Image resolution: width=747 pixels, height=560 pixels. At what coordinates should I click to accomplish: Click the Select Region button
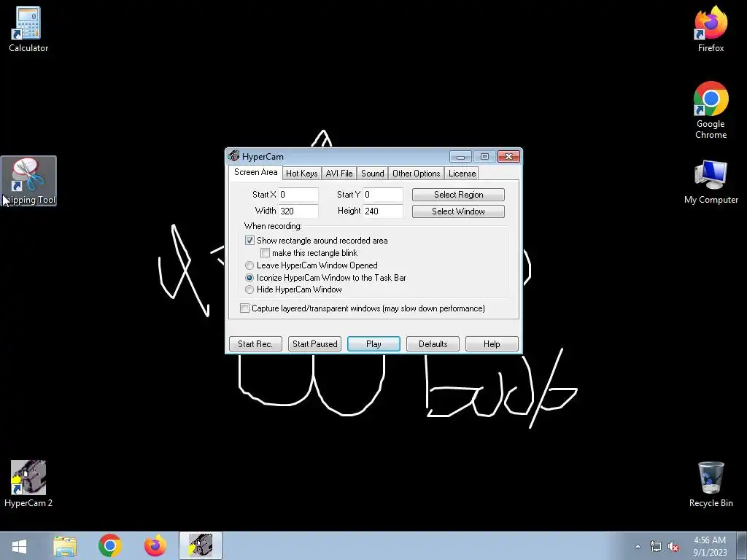point(458,194)
